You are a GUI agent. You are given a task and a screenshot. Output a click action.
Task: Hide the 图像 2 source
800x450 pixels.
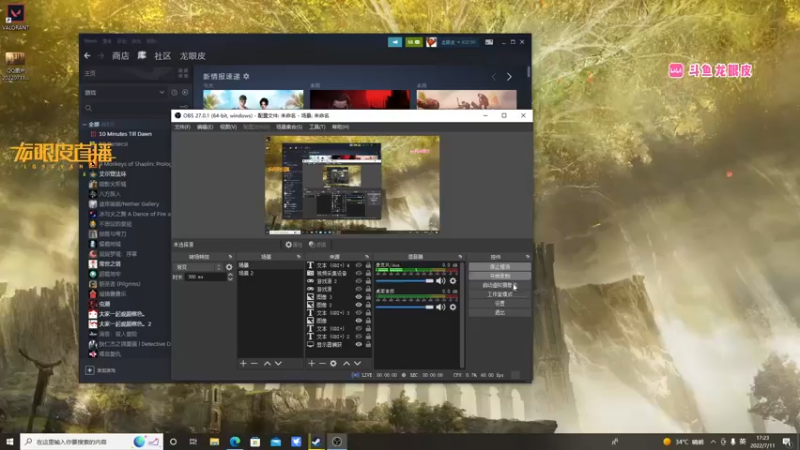point(359,305)
